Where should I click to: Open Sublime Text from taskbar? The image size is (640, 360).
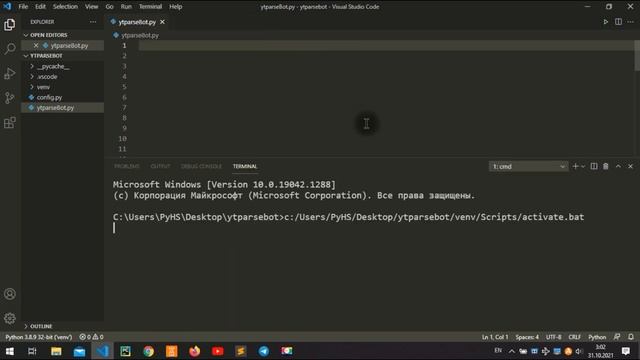tap(241, 351)
